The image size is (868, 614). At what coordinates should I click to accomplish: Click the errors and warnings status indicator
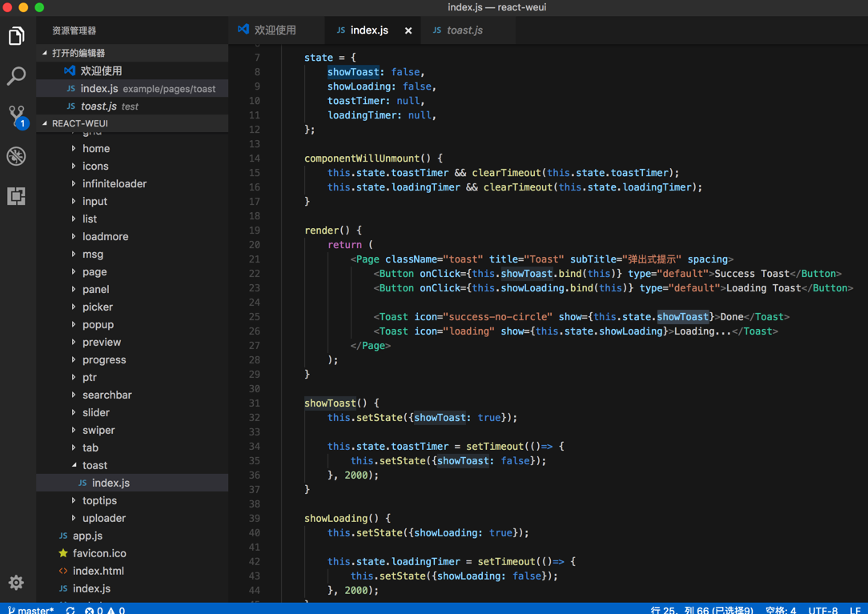105,610
